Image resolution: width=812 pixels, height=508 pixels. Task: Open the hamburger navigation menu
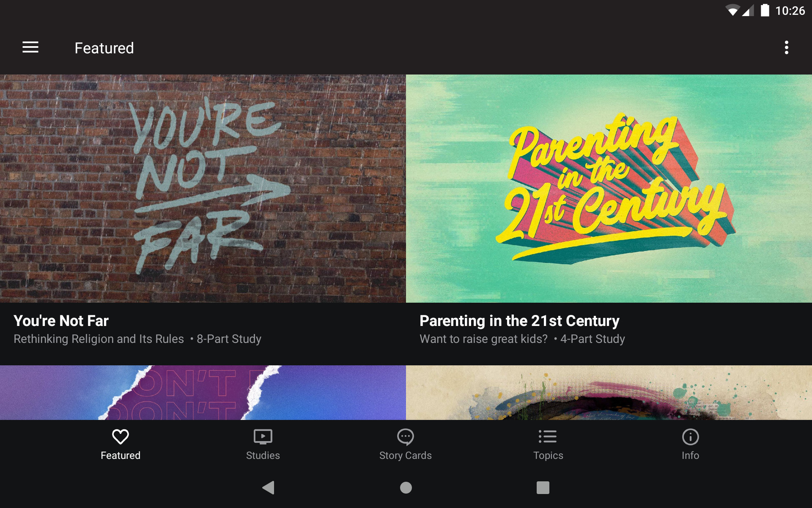point(30,47)
